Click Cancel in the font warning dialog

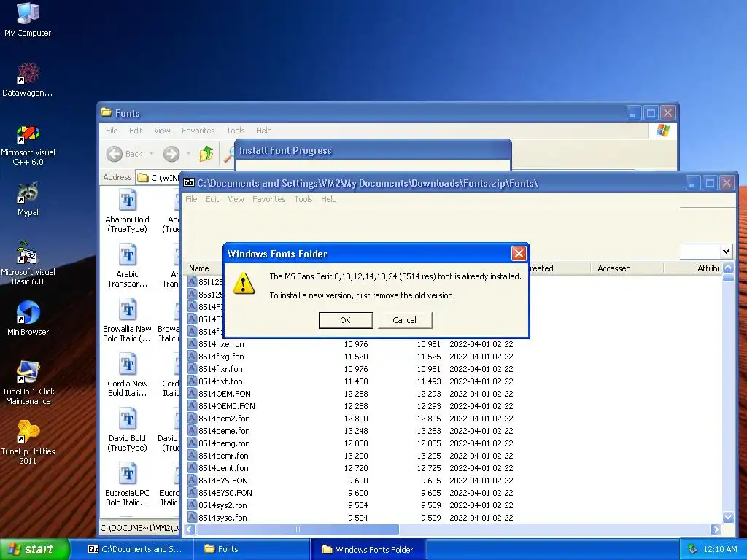404,320
